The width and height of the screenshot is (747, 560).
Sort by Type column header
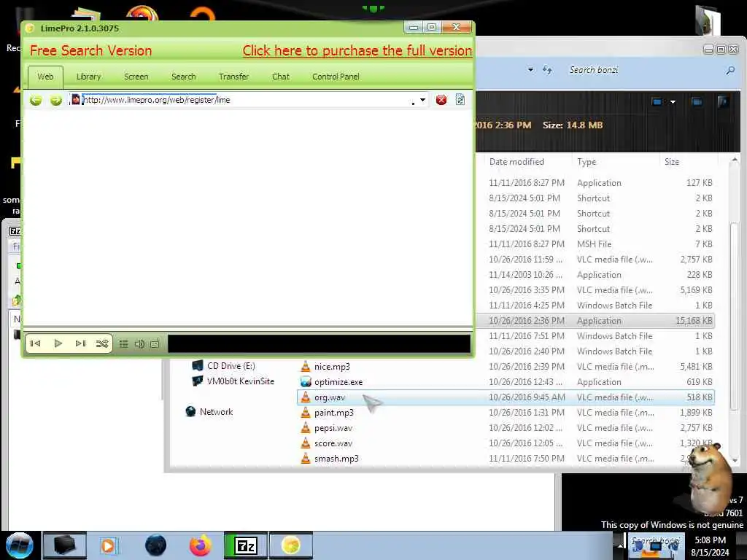(x=587, y=162)
